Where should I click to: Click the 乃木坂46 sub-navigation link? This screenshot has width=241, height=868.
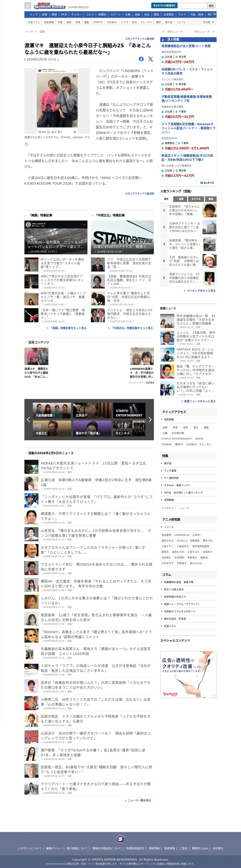pos(111,22)
